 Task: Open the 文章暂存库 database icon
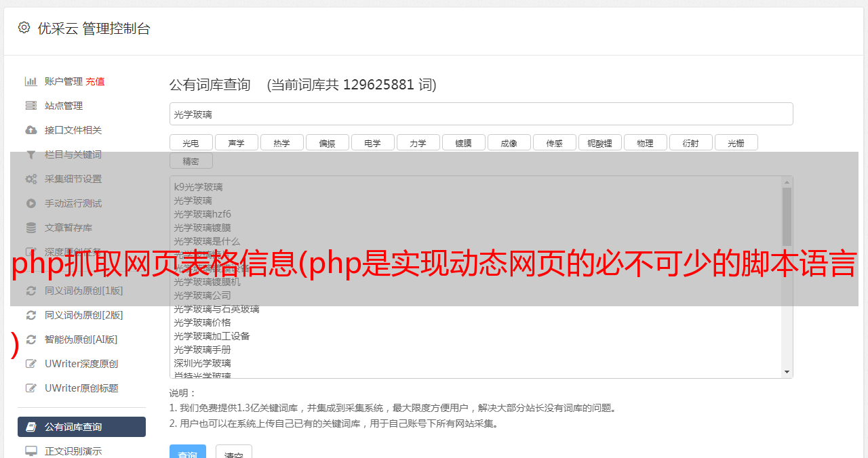click(31, 228)
